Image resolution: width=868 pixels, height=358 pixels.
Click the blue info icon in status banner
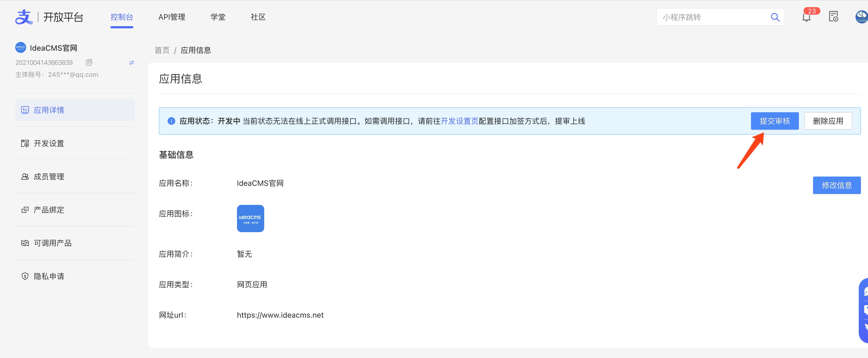click(171, 121)
